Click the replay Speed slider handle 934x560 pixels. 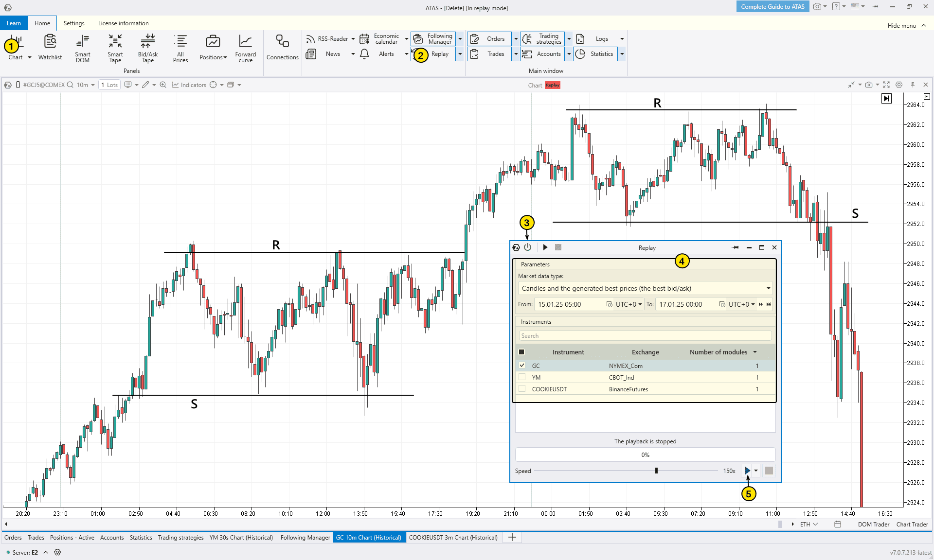pos(656,471)
